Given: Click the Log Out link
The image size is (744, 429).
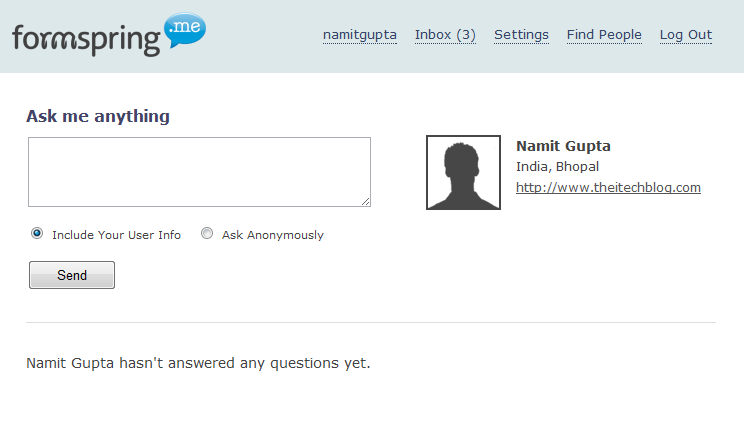Looking at the screenshot, I should coord(686,35).
